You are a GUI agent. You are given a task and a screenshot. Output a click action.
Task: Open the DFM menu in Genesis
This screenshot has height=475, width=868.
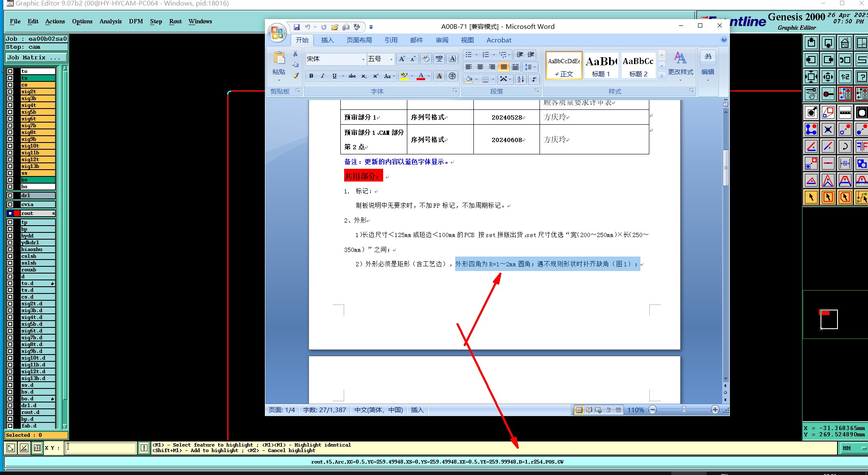(x=136, y=21)
